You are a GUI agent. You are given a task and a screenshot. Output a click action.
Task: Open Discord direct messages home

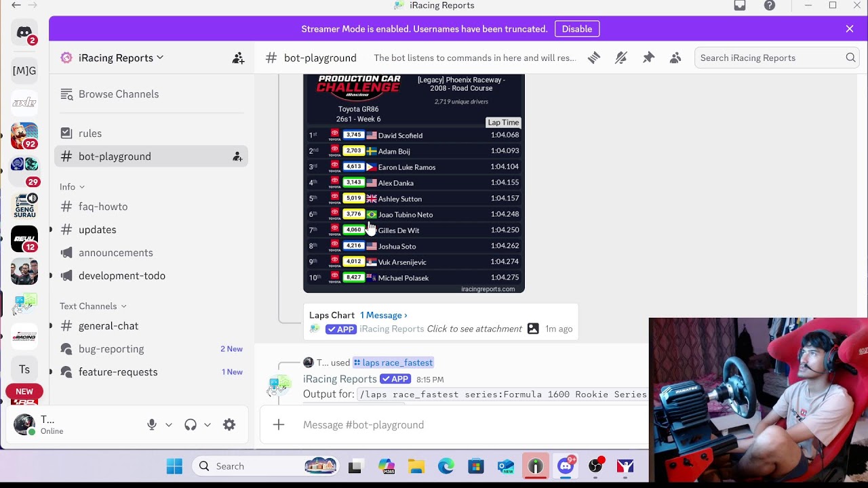(24, 33)
